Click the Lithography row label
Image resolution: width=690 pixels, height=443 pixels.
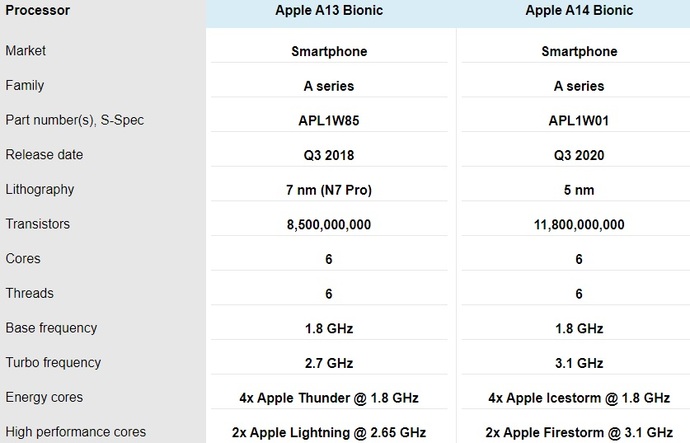40,189
